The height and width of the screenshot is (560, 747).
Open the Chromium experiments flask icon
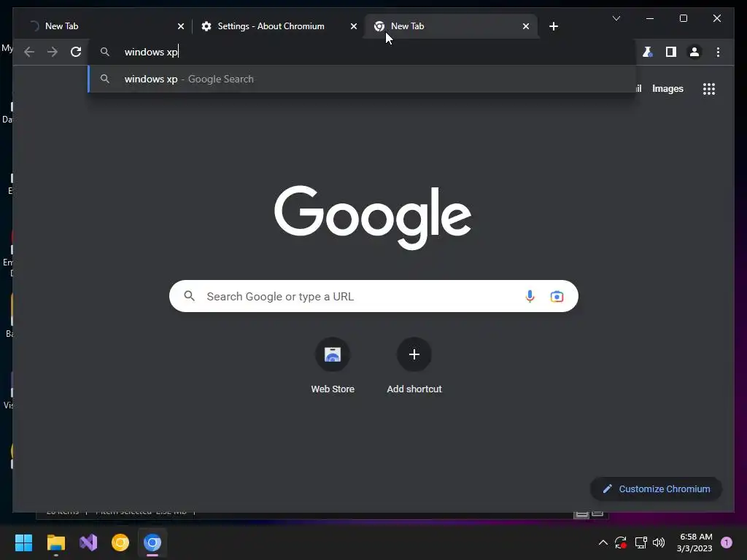[x=647, y=52]
